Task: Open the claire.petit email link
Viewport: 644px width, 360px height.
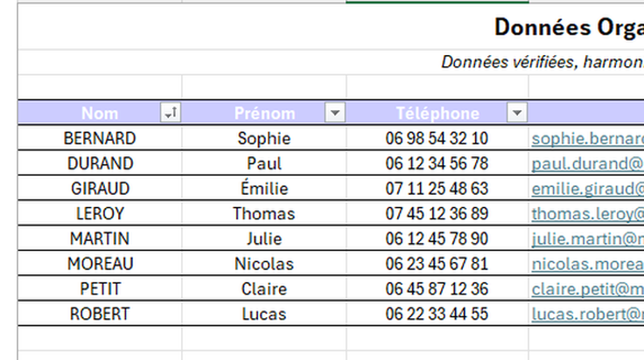Action: (588, 288)
